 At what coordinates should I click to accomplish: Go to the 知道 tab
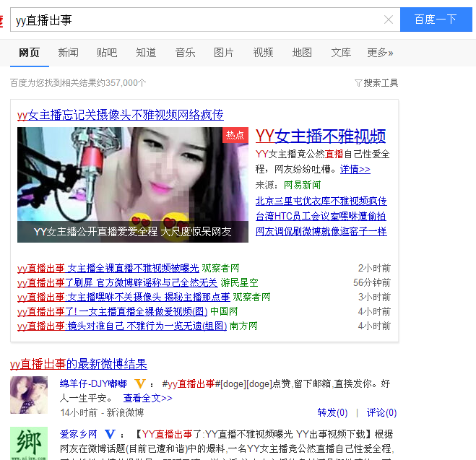coord(146,53)
